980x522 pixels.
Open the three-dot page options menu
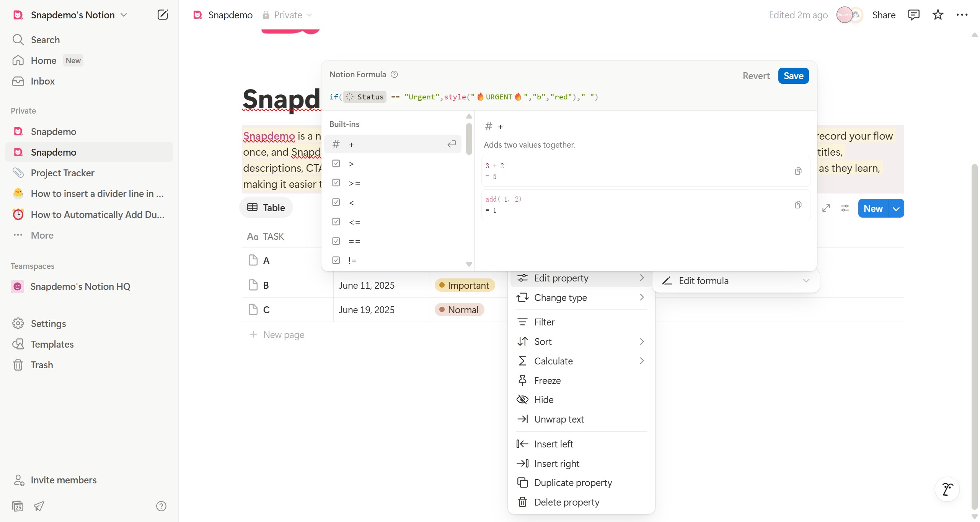click(962, 15)
